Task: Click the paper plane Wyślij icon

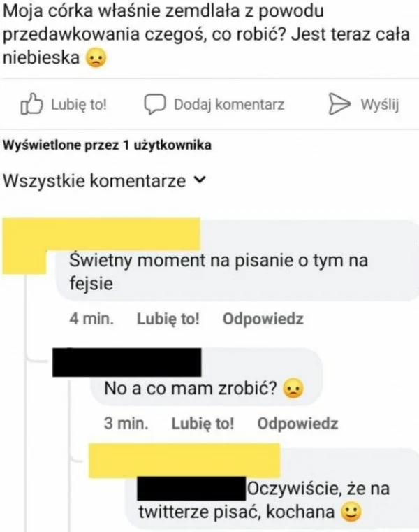Action: point(339,104)
